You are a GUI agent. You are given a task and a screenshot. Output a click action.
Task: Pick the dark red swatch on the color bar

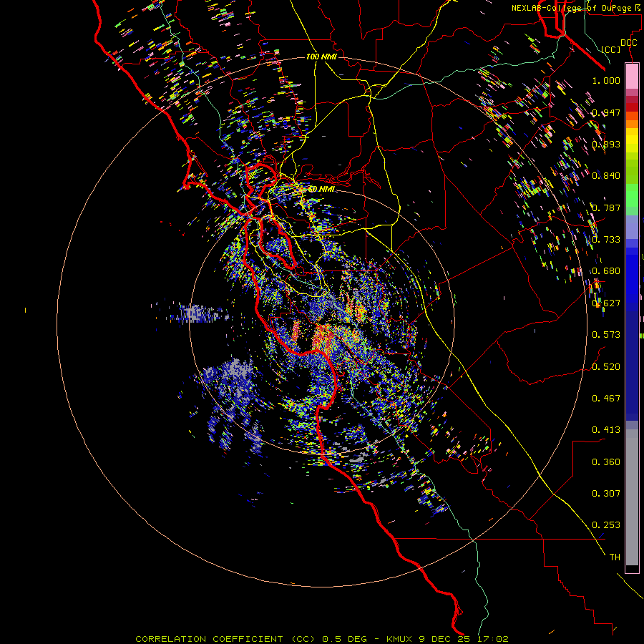coord(632,107)
